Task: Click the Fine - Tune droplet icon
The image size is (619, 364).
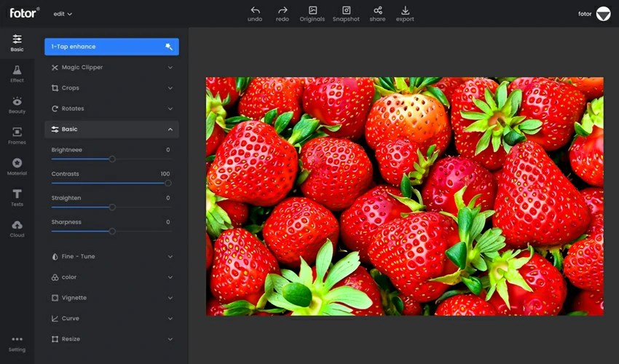Action: pyautogui.click(x=55, y=256)
